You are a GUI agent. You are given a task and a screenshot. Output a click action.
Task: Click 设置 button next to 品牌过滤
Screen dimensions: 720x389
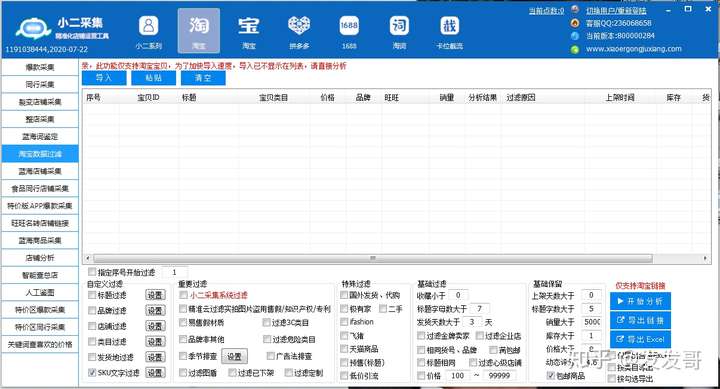155,310
